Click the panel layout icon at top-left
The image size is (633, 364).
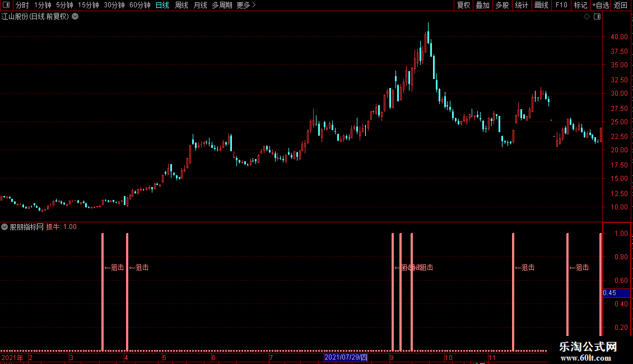[6, 5]
